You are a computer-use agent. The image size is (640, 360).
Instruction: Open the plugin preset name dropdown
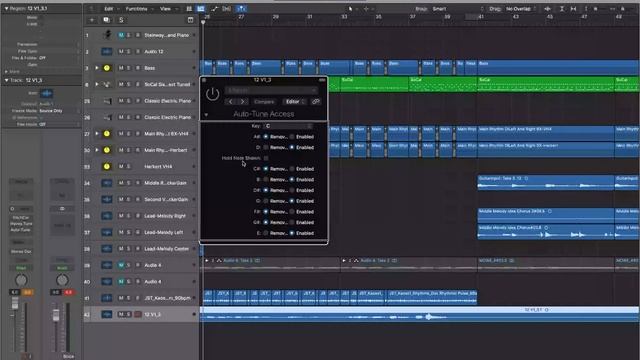tap(271, 90)
